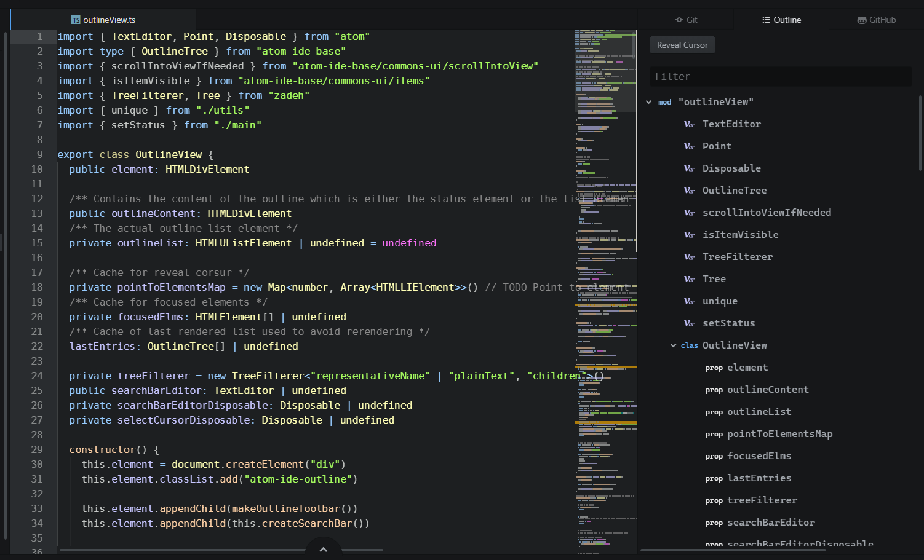
Task: Click the editor minimap
Action: [606, 291]
